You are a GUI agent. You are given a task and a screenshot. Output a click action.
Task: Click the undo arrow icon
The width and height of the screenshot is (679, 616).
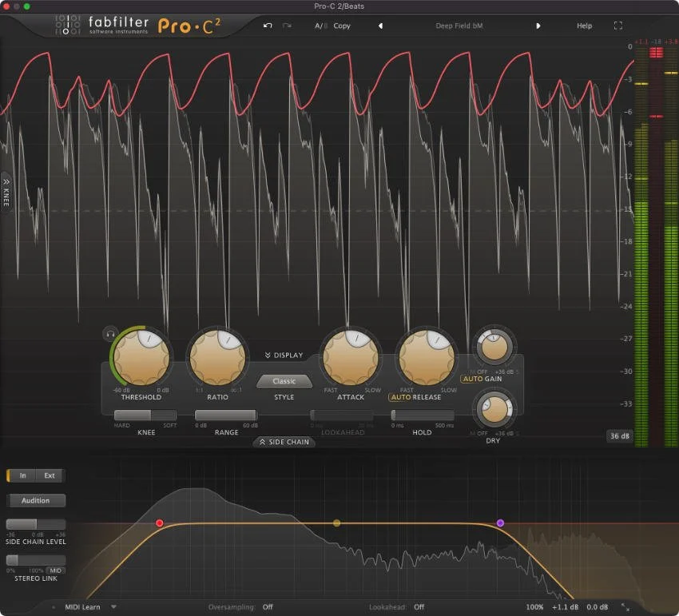pos(268,26)
